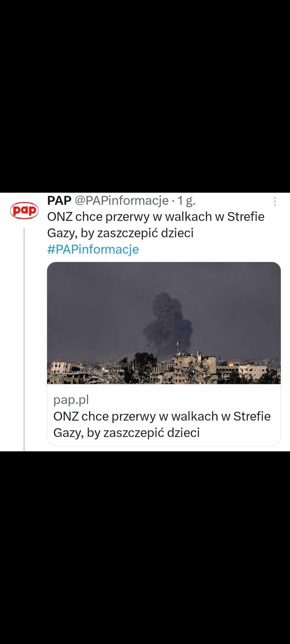The height and width of the screenshot is (644, 290).
Task: Click the pap.pl domain label in card
Action: pos(71,400)
